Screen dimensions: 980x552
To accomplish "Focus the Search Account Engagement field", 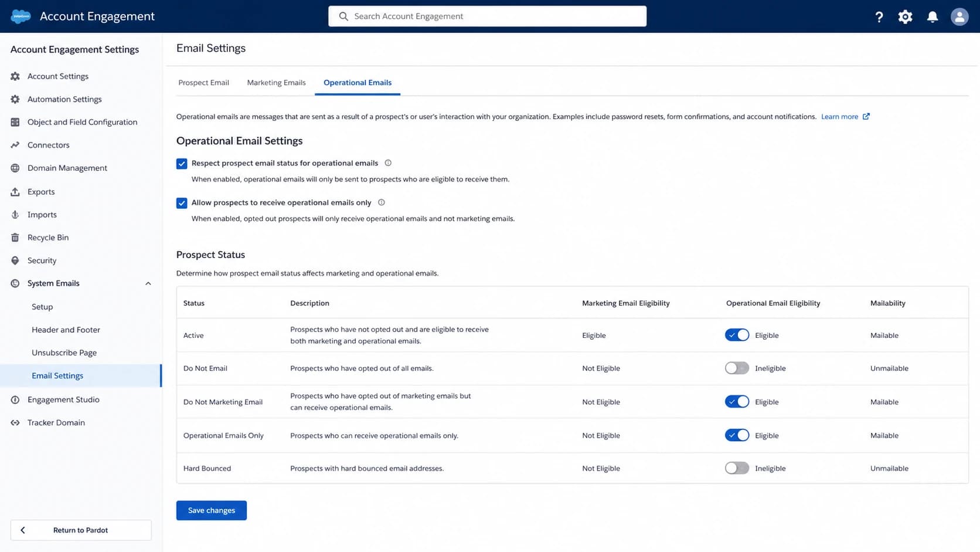I will pos(488,16).
